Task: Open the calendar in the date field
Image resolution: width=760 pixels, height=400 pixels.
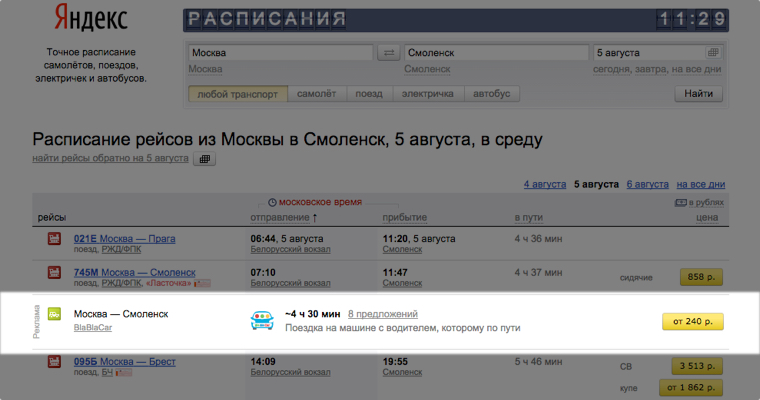Action: (x=712, y=52)
